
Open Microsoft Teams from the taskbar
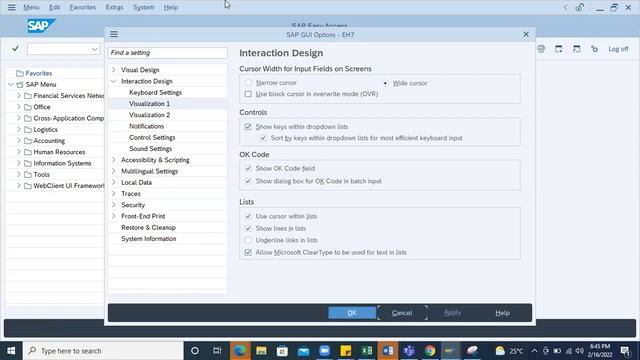point(409,351)
